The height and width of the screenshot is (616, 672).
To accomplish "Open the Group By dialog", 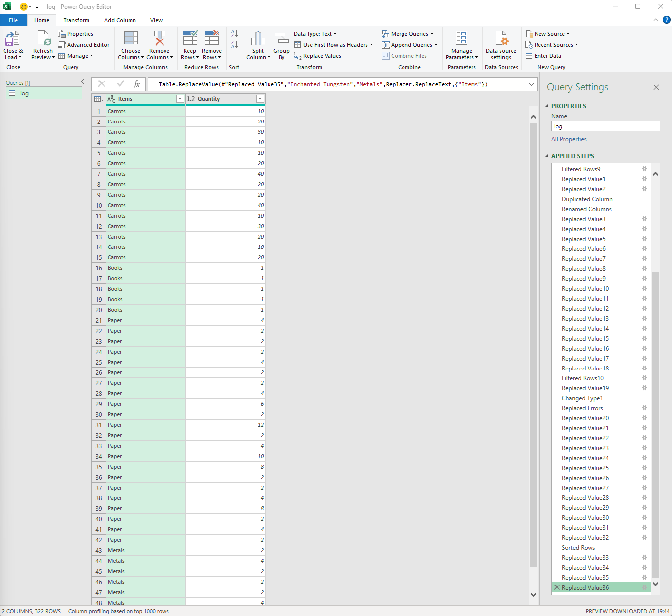I will pos(281,44).
